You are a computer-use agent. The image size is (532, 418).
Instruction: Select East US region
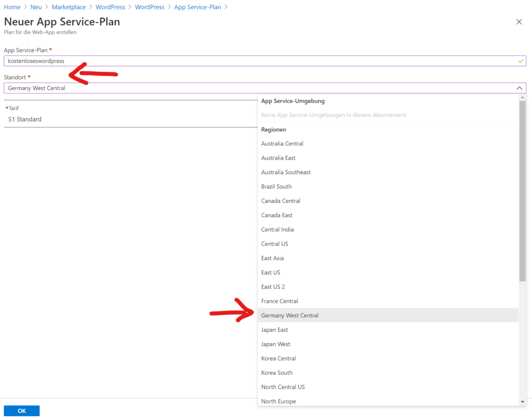[x=388, y=273]
